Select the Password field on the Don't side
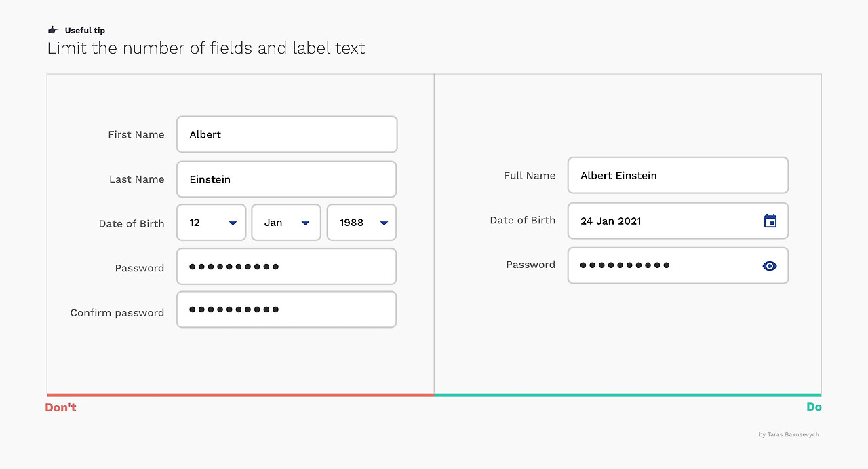The width and height of the screenshot is (868, 469). (286, 266)
